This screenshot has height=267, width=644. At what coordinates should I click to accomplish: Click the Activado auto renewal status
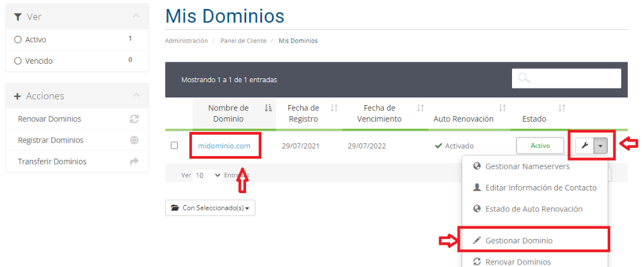454,146
